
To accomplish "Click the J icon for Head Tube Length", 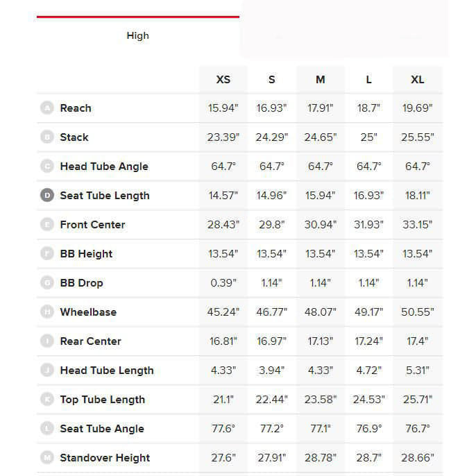I will (47, 371).
